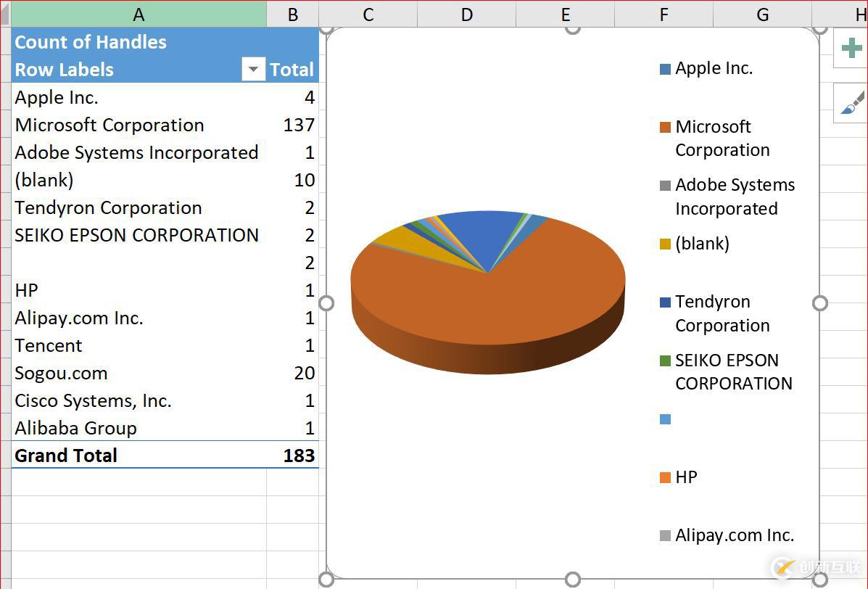Select the 'HP' row label cell
Image resolution: width=868 pixels, height=589 pixels.
point(139,290)
